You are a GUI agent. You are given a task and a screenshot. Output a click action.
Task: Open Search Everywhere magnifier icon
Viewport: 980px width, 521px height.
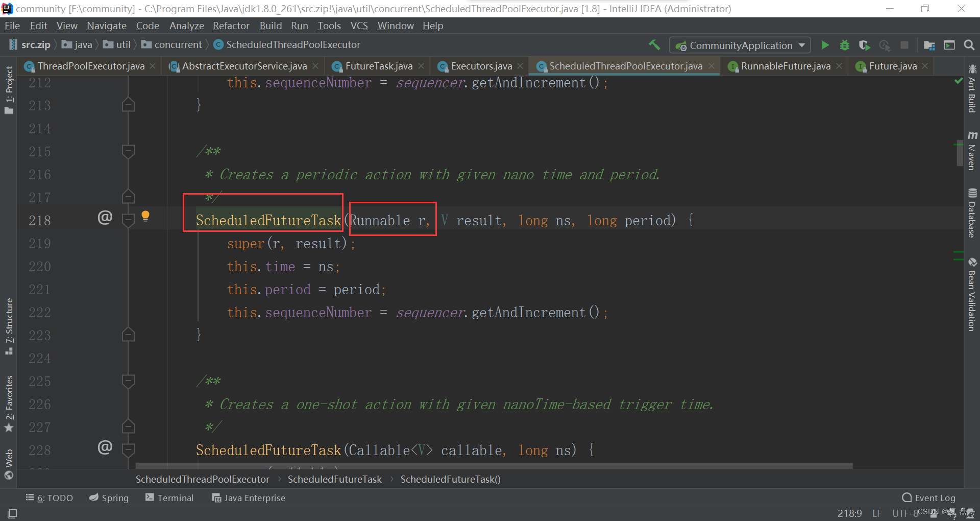tap(969, 45)
